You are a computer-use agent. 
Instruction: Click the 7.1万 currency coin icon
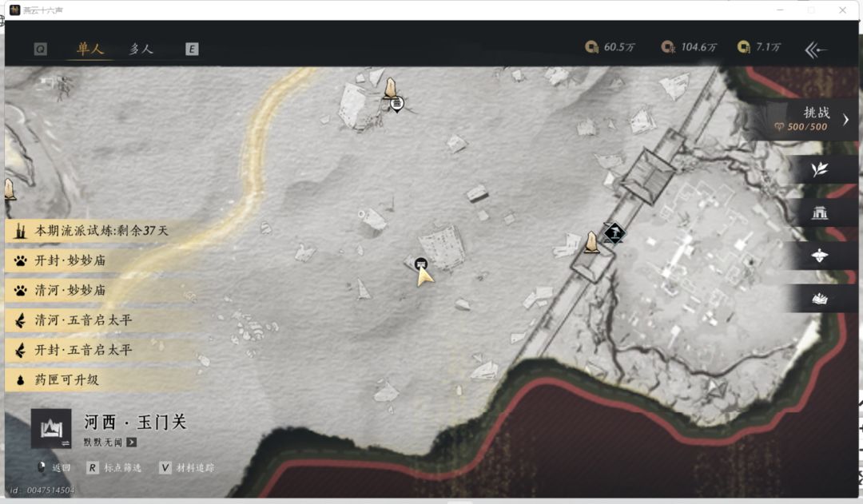(x=744, y=47)
